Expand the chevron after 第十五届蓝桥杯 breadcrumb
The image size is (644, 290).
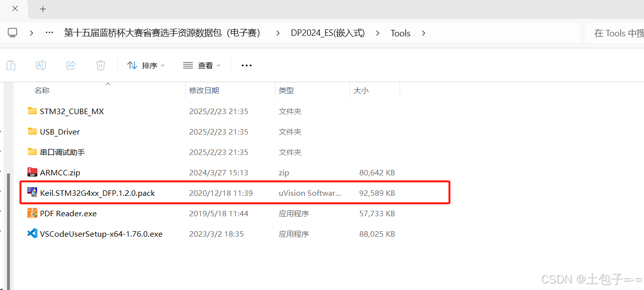pos(277,33)
